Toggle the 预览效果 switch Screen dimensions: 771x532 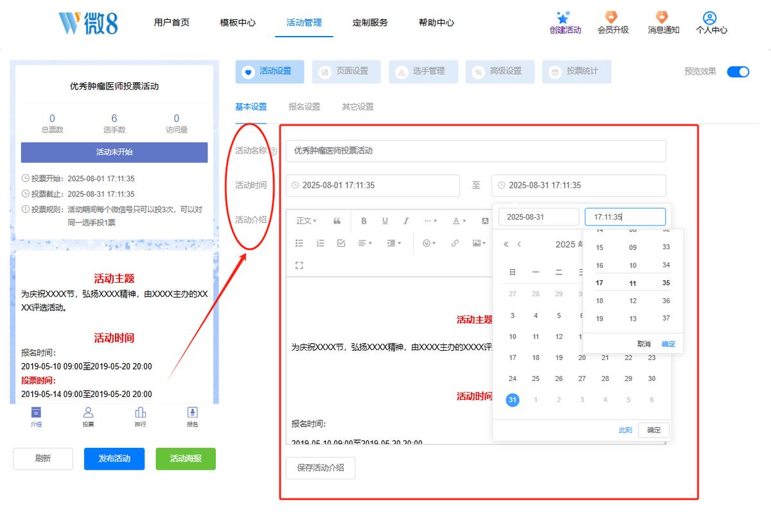(x=738, y=71)
